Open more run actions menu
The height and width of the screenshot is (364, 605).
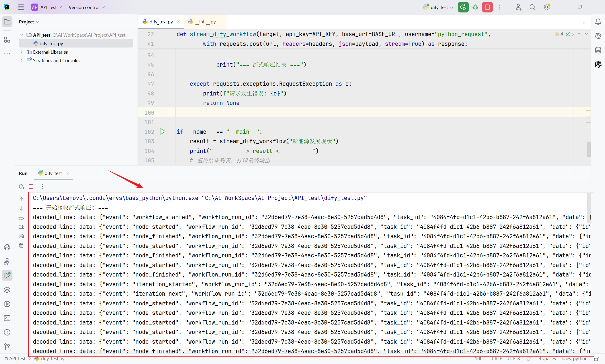[x=499, y=7]
